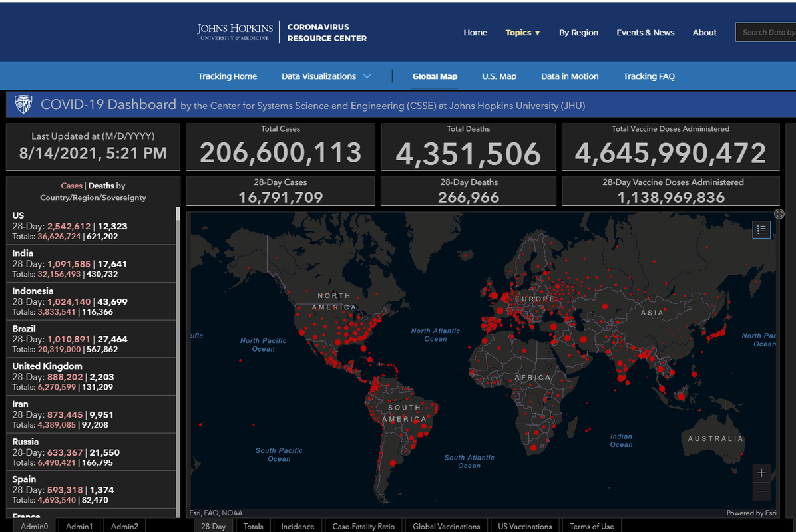796x532 pixels.
Task: Open Data in Motion page
Action: tap(570, 76)
